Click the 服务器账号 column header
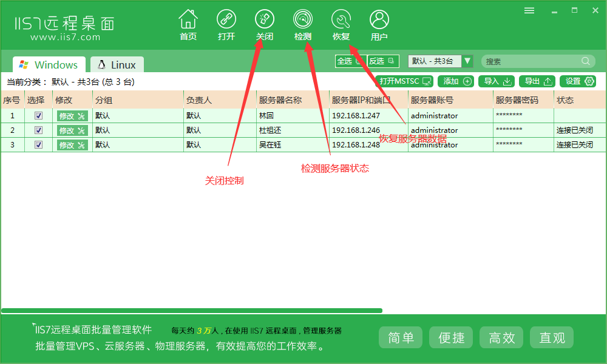The height and width of the screenshot is (364, 607). (x=450, y=100)
